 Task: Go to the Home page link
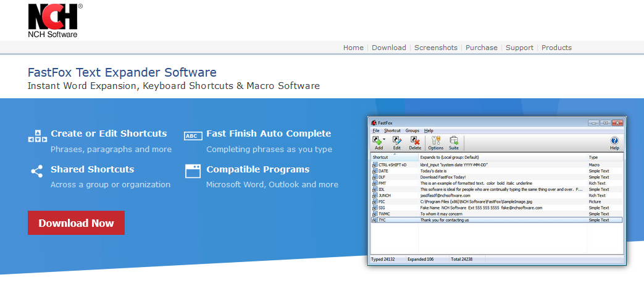click(353, 48)
